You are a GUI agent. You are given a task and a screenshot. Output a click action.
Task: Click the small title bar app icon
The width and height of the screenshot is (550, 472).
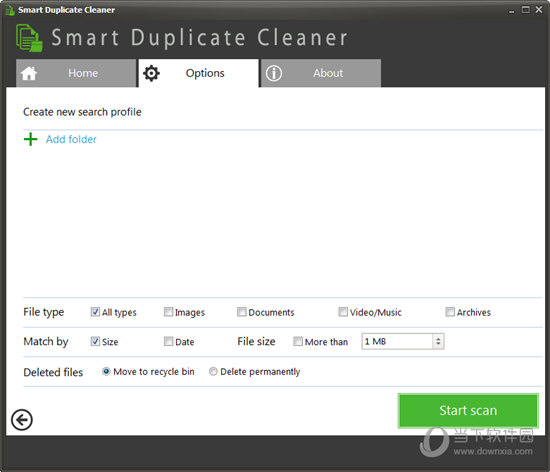[x=9, y=10]
